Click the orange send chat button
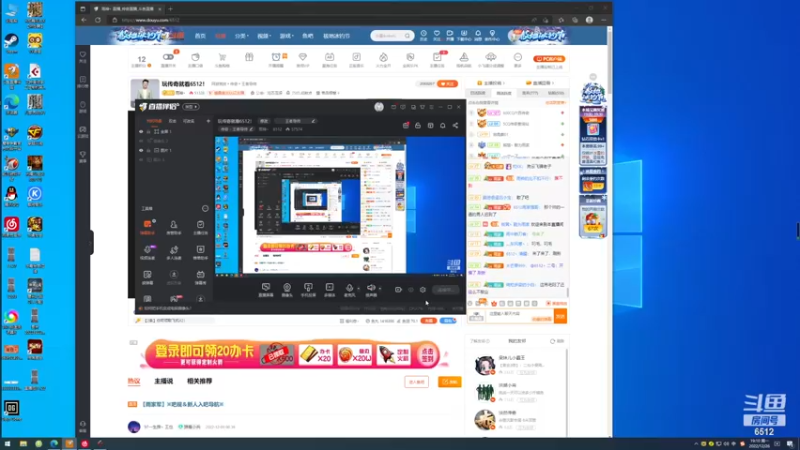The image size is (800, 450). (560, 317)
